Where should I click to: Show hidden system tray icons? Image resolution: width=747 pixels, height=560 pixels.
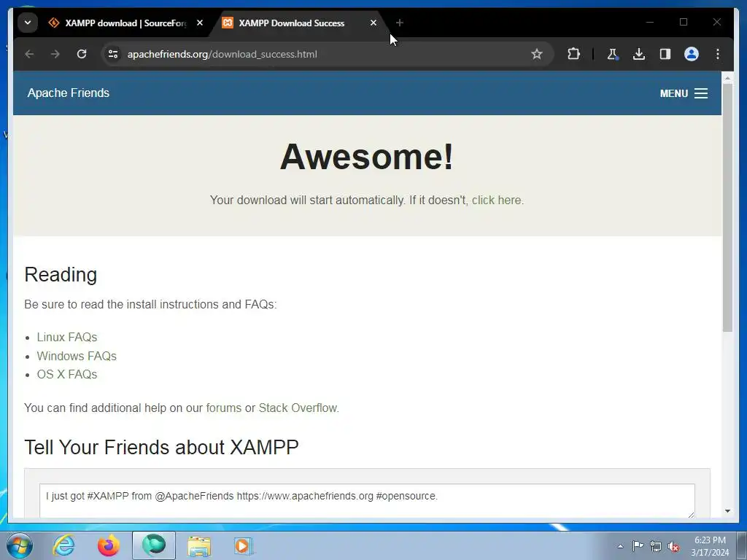(620, 546)
